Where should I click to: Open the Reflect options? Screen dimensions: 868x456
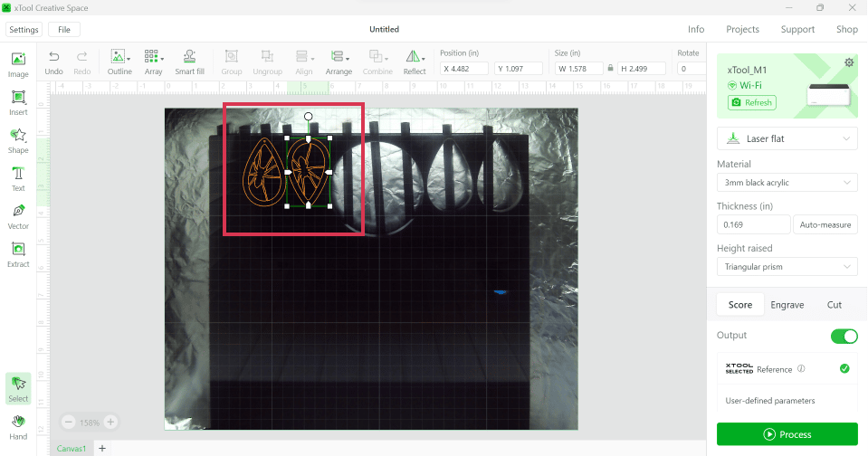click(415, 62)
